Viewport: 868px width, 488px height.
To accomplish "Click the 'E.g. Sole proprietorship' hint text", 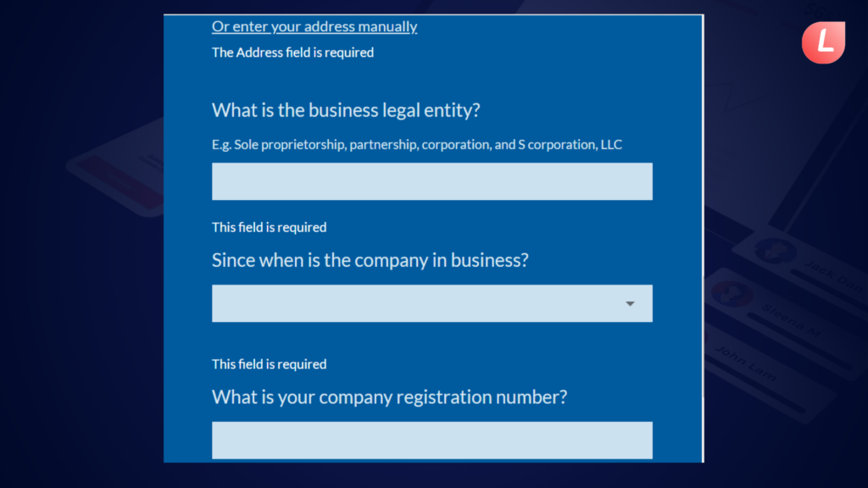I will click(x=417, y=144).
